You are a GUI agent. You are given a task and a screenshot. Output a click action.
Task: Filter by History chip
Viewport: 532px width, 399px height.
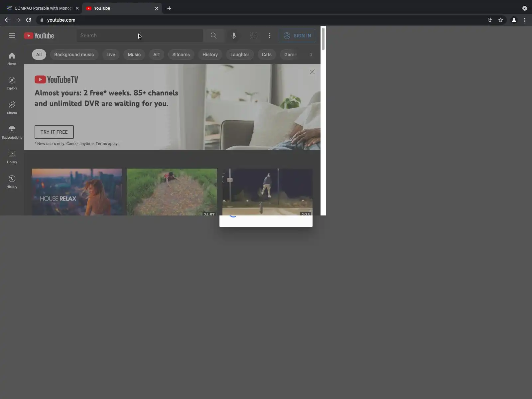point(210,55)
